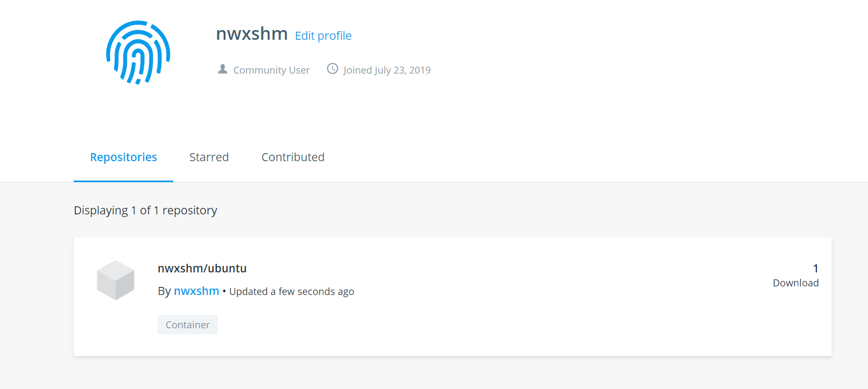Switch to the Repositories tab
The width and height of the screenshot is (868, 389).
tap(123, 157)
